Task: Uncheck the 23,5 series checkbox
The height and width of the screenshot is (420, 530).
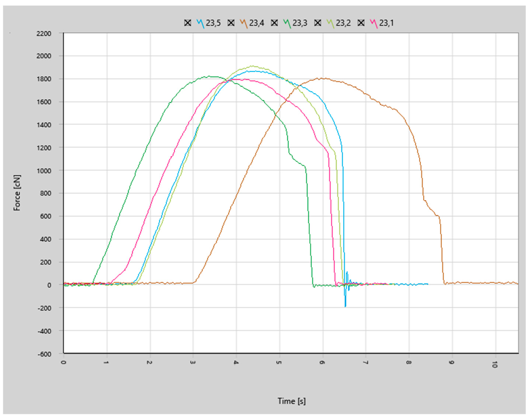Action: point(187,23)
